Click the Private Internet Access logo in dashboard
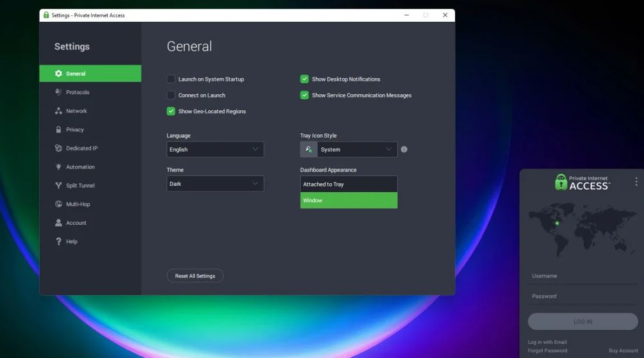Viewport: 644px width, 358px height. coord(582,182)
